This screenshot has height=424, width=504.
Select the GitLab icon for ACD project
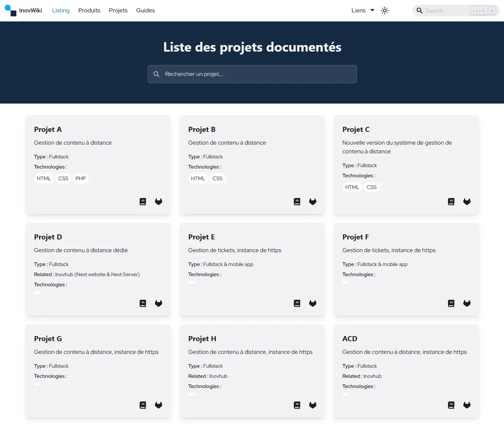(x=467, y=405)
